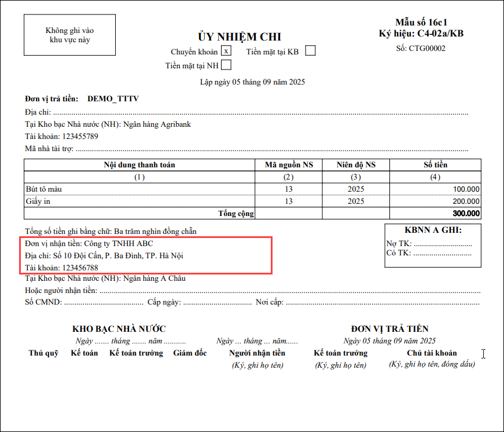Click the Giám đốc signature label
This screenshot has height=432, width=504.
(x=190, y=353)
